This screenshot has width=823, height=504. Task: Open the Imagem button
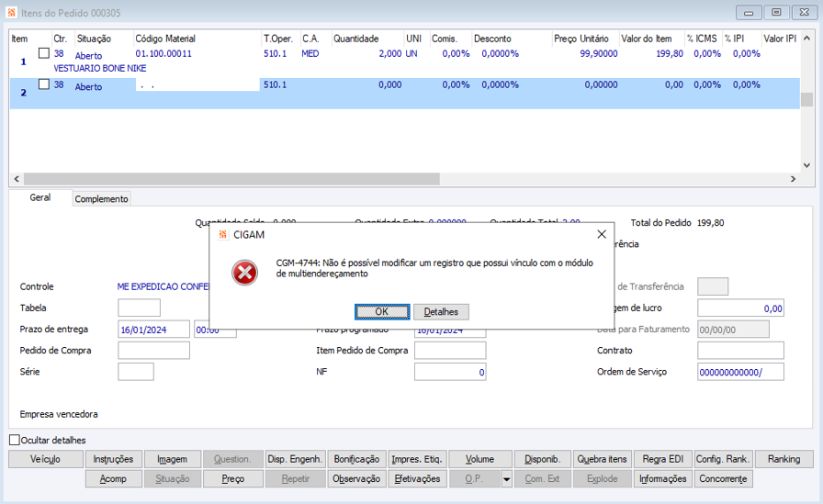172,459
